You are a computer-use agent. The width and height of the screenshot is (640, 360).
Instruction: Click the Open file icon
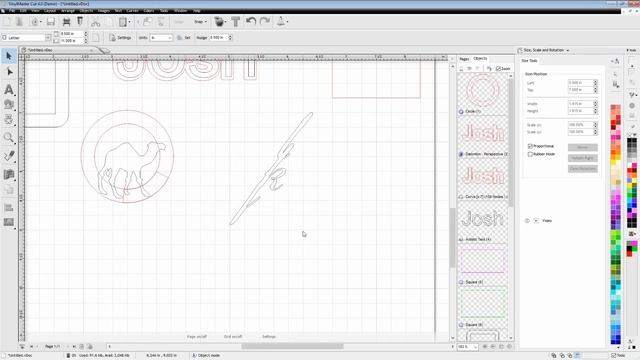pos(19,22)
